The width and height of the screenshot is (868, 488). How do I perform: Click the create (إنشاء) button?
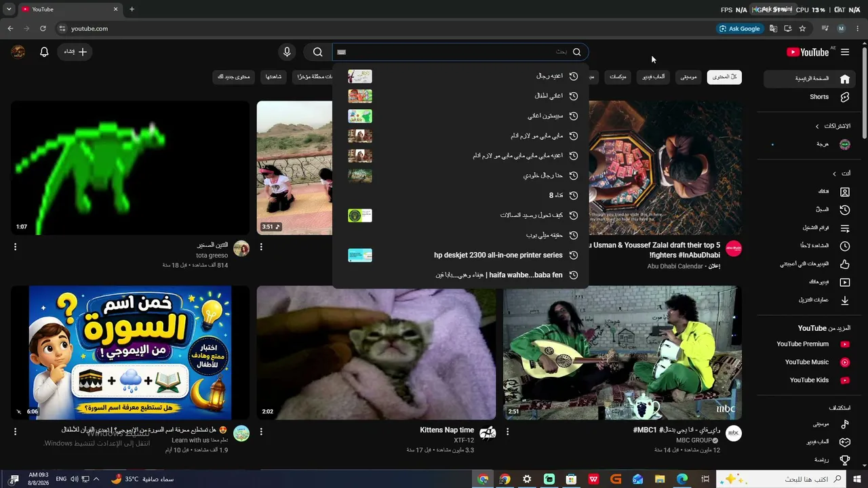(x=75, y=52)
